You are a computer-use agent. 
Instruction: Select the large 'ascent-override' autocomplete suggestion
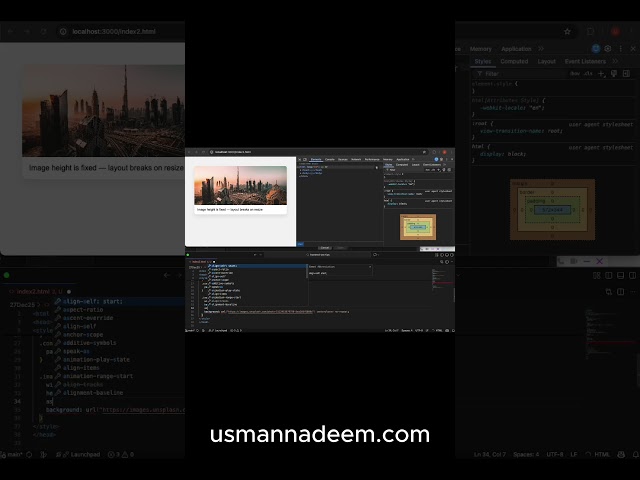(88, 318)
